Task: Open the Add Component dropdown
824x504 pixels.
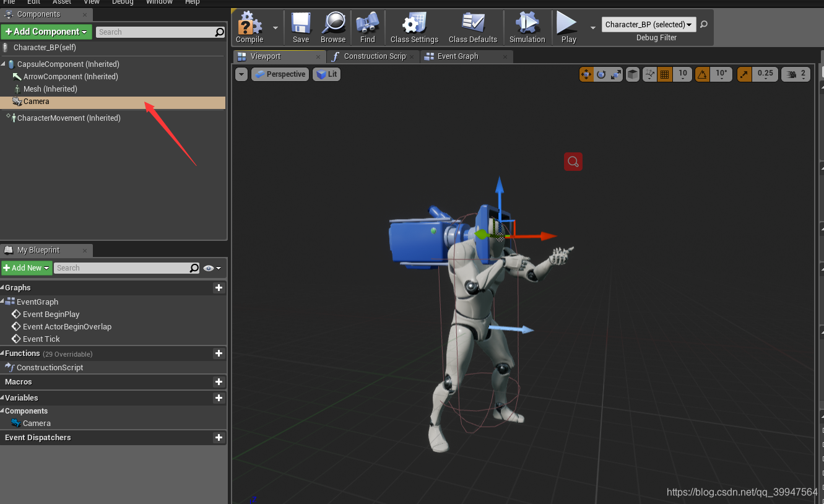Action: [46, 32]
